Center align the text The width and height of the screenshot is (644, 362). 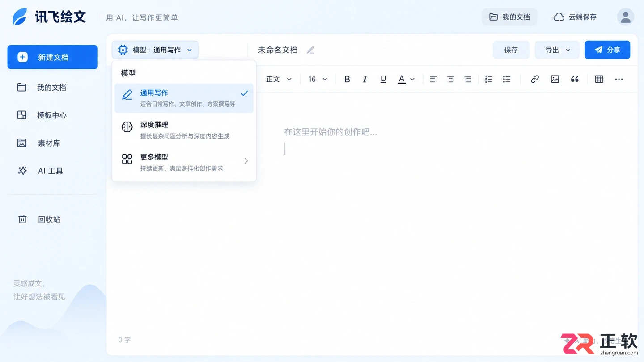click(x=451, y=79)
